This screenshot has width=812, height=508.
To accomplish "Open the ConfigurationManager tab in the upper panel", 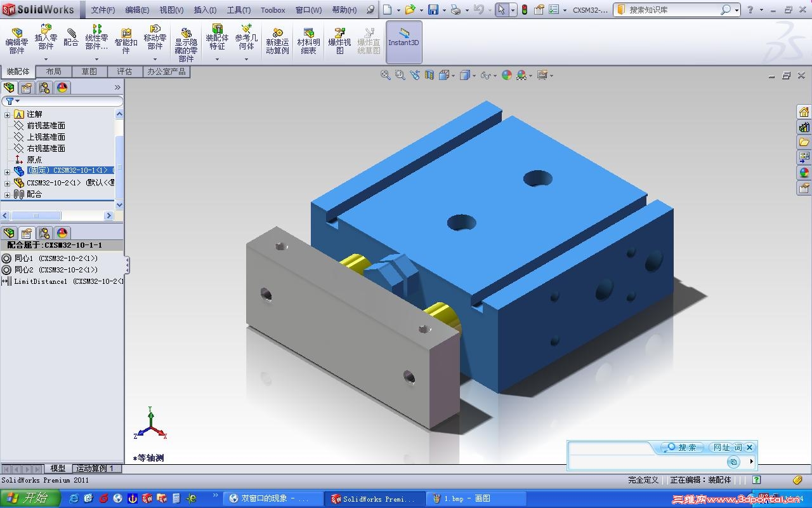I will click(44, 88).
